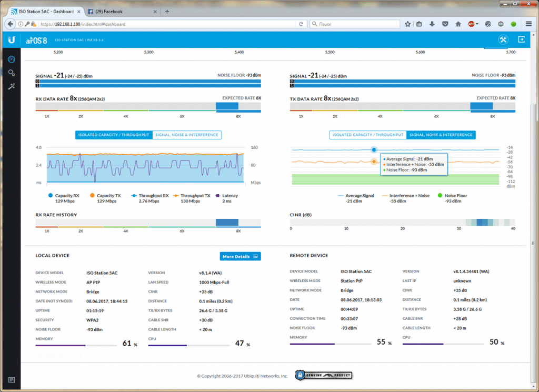This screenshot has height=392, width=539.
Task: Click the logout icon in airOS header
Action: (521, 39)
